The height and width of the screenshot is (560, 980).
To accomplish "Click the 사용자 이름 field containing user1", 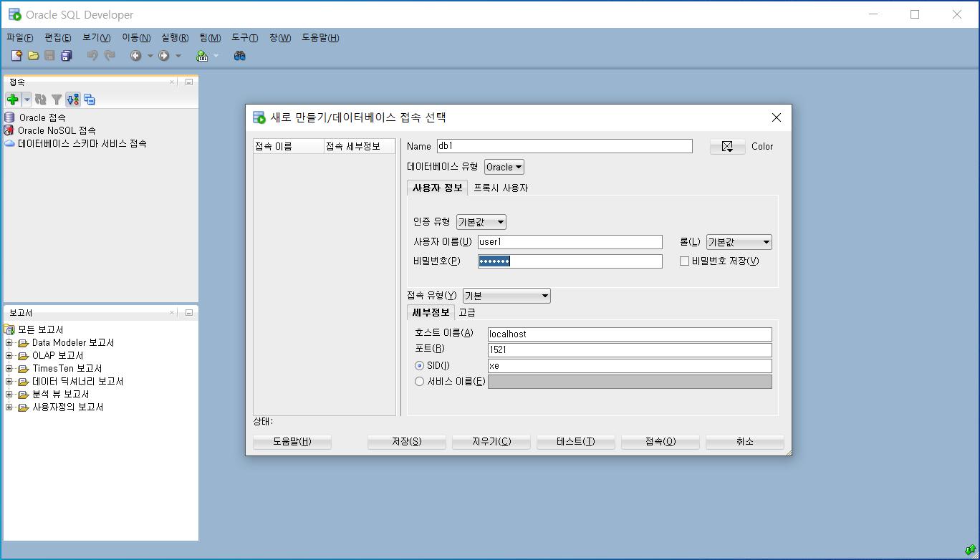I will (x=570, y=242).
